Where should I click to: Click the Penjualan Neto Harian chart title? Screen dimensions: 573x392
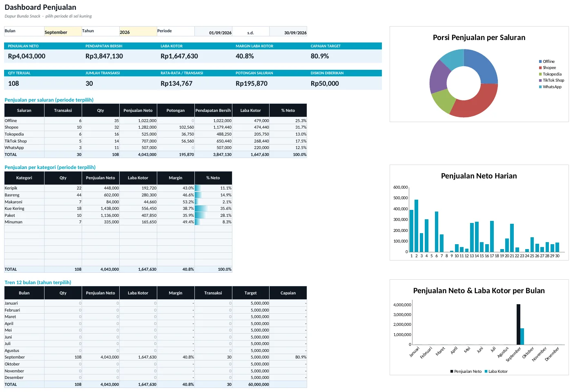479,176
